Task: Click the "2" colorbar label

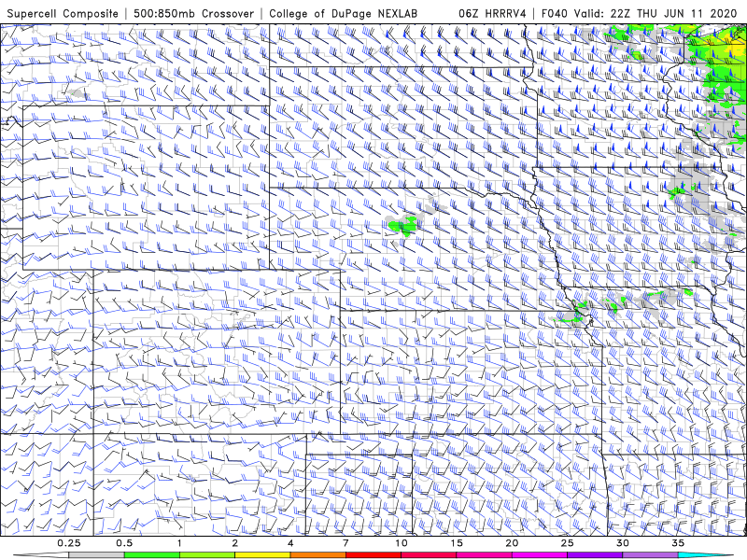Action: pos(235,543)
